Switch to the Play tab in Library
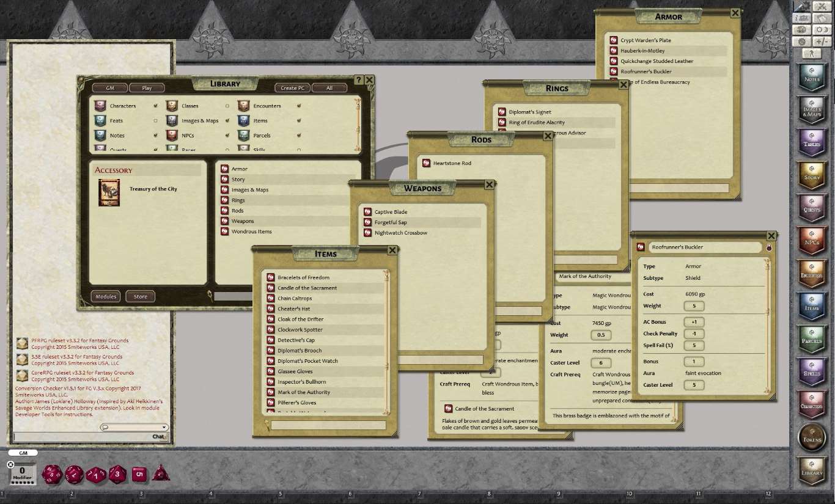Screen dimensions: 835x504 point(147,87)
